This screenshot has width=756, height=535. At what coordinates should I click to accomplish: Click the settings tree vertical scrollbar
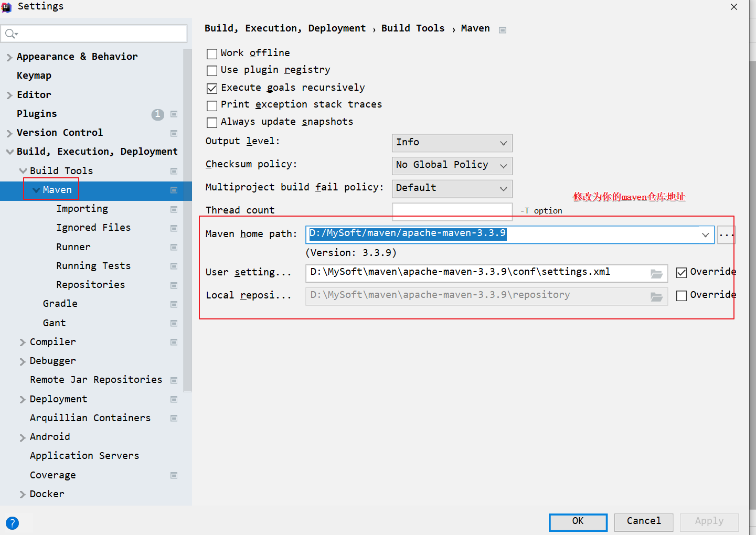[x=188, y=220]
